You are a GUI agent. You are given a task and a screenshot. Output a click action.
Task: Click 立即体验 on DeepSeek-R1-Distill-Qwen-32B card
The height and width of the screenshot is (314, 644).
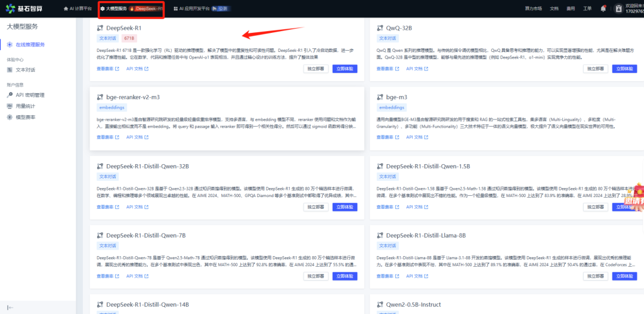click(345, 207)
